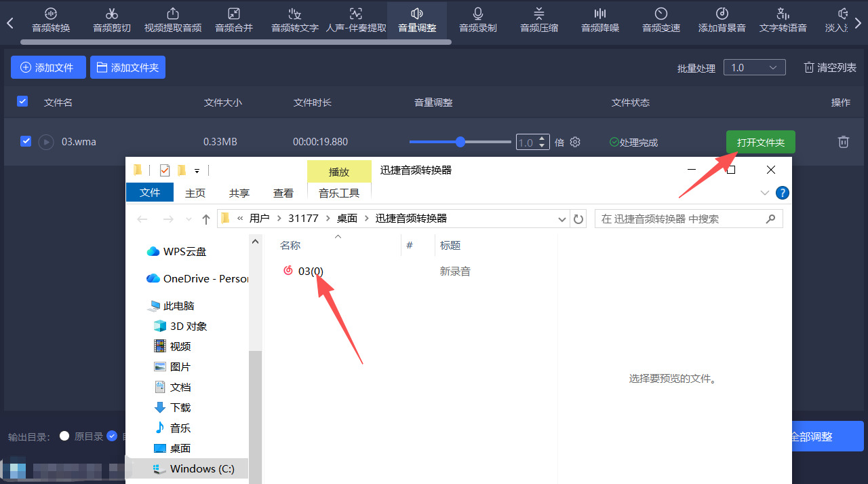Open the 文字转语音 feature
Image resolution: width=868 pixels, height=484 pixels.
pos(783,19)
